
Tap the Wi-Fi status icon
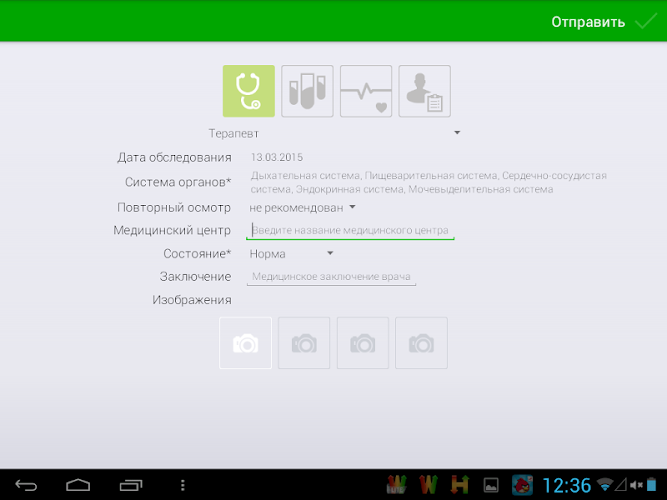605,485
